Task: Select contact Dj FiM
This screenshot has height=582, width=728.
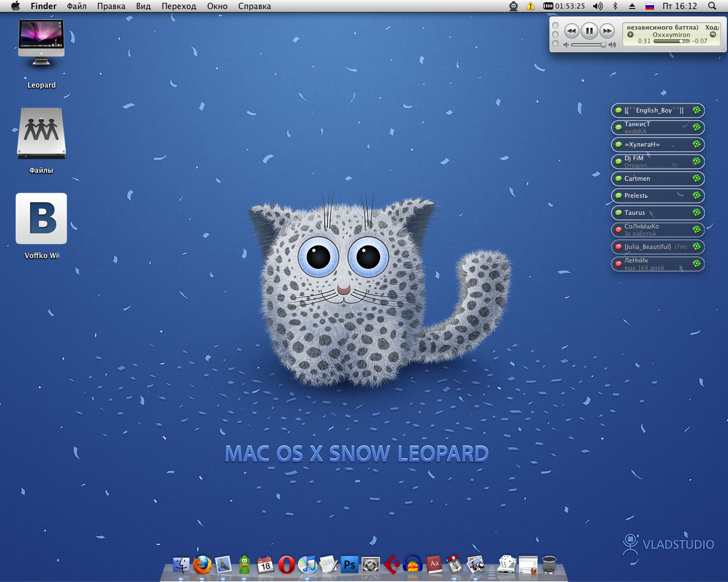Action: coord(658,161)
